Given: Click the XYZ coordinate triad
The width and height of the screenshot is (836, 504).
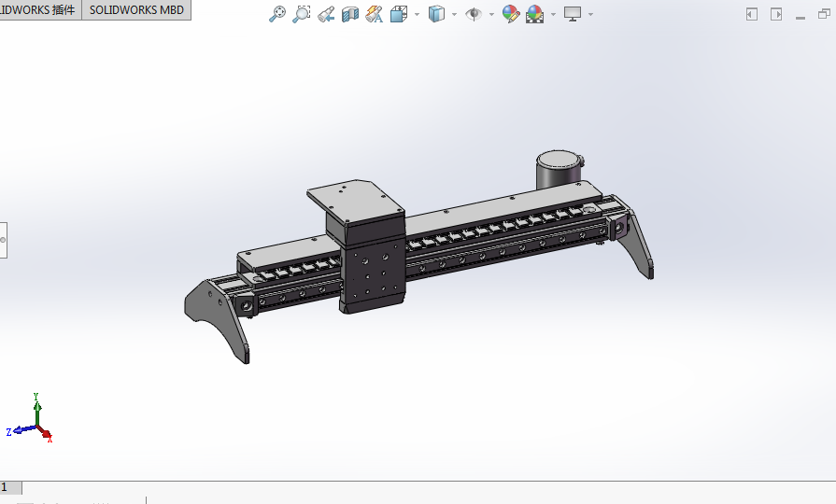Looking at the screenshot, I should point(31,420).
